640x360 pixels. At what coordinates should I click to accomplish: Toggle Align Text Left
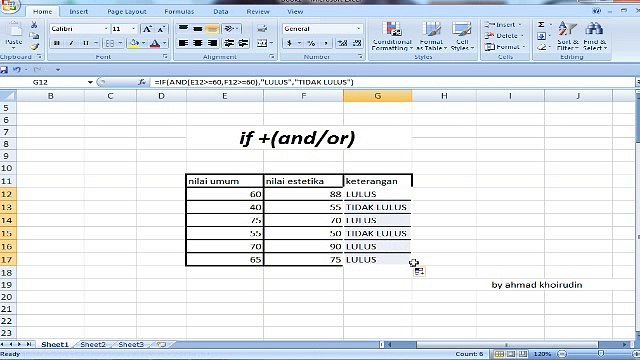183,43
